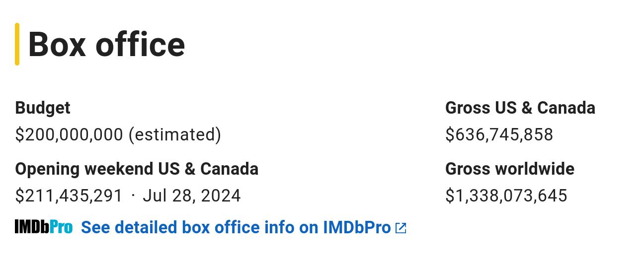This screenshot has width=644, height=268.
Task: Click the yellow bar beside Box office
Action: pyautogui.click(x=17, y=44)
